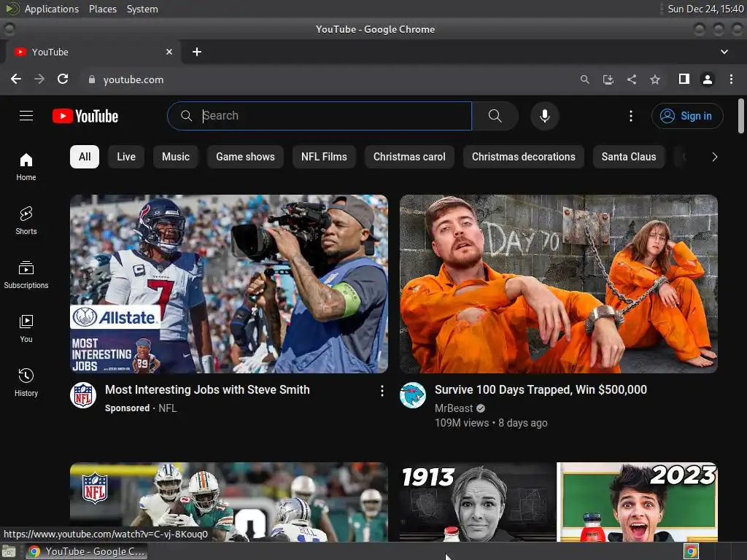Click the NFL channel avatar
Viewport: 747px width, 560px height.
83,395
